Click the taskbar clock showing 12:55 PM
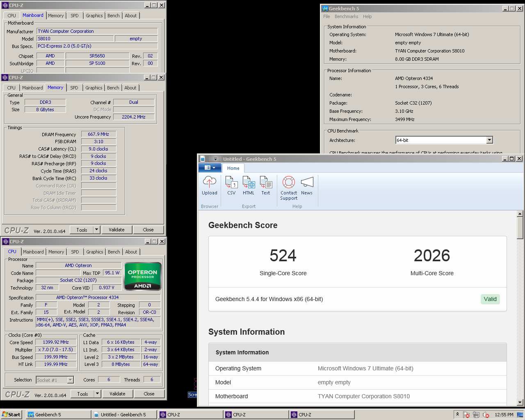The image size is (525, 420). pyautogui.click(x=504, y=415)
